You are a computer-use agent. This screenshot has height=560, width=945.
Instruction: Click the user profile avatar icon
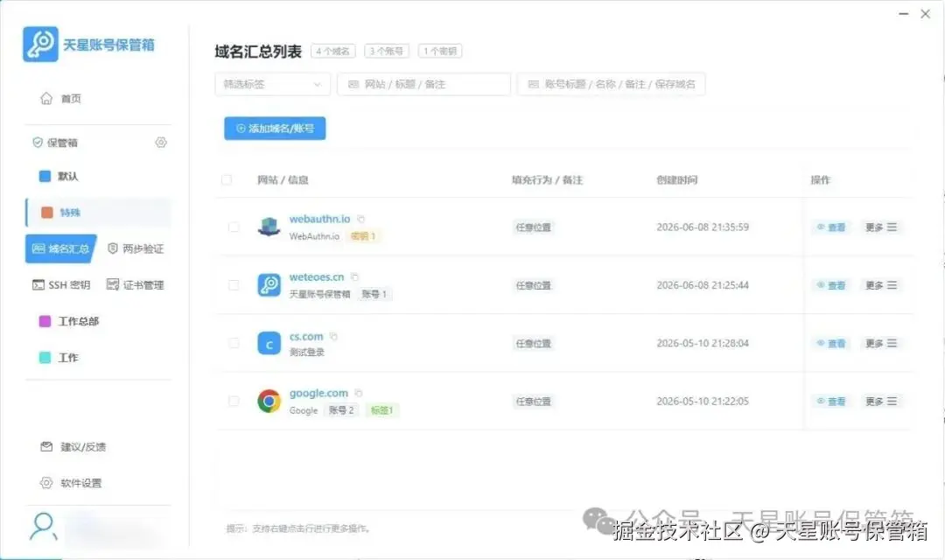pyautogui.click(x=43, y=528)
